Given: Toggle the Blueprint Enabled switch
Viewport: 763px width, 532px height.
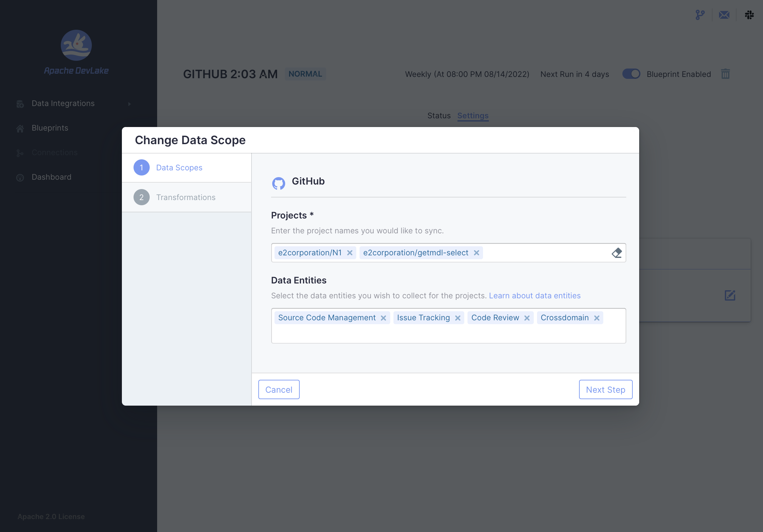Looking at the screenshot, I should click(x=631, y=74).
